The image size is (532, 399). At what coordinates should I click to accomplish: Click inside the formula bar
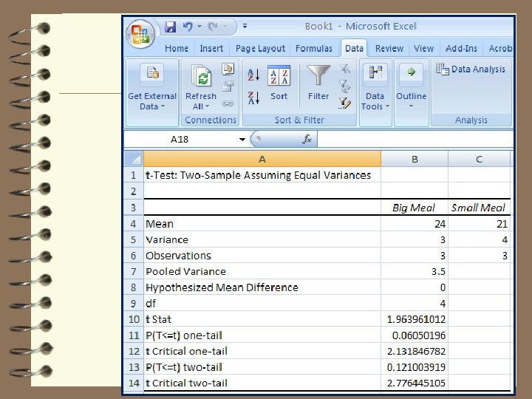tap(415, 140)
